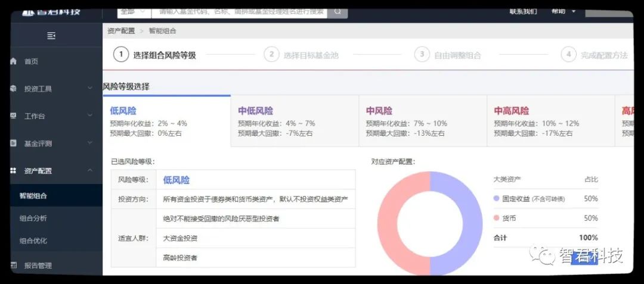
Task: Click the 低风险 value in the table
Action: pos(176,180)
